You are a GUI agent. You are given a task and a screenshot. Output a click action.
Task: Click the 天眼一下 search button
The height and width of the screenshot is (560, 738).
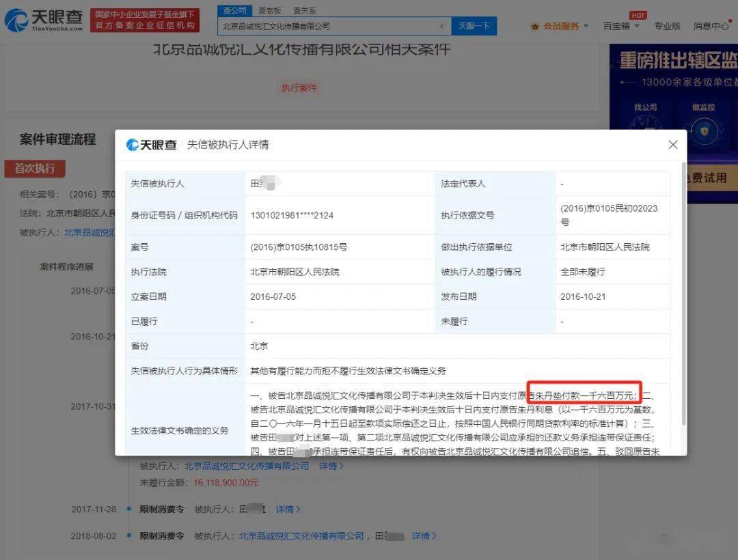click(474, 26)
